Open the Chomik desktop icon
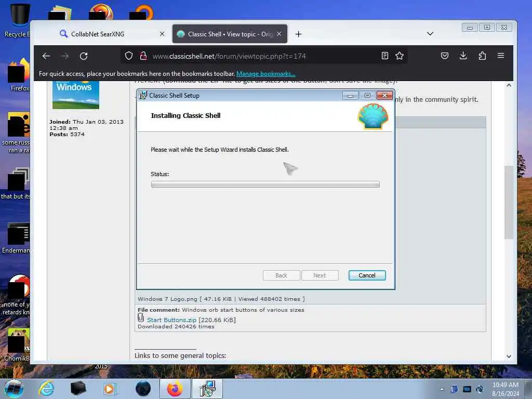The image size is (532, 399). (x=17, y=344)
